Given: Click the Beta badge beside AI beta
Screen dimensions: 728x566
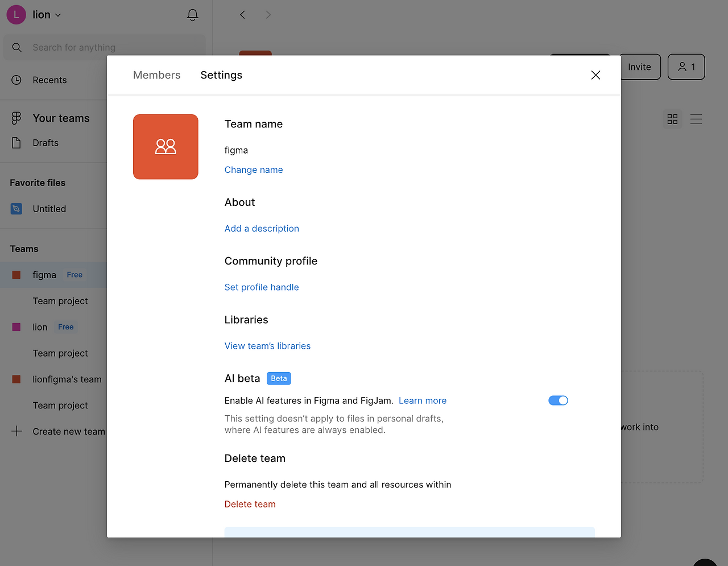Looking at the screenshot, I should pyautogui.click(x=279, y=378).
